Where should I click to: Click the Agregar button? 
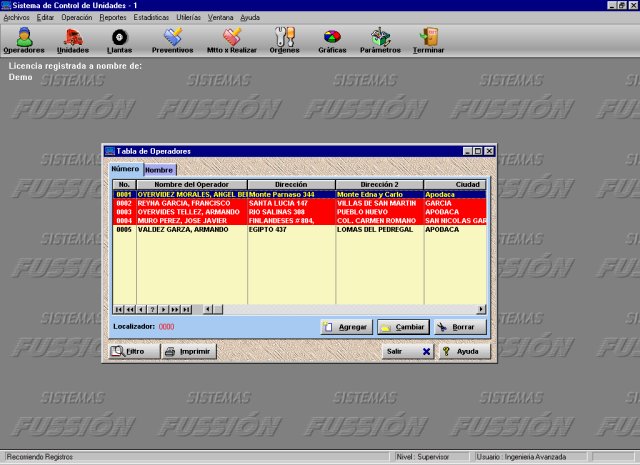[x=347, y=327]
